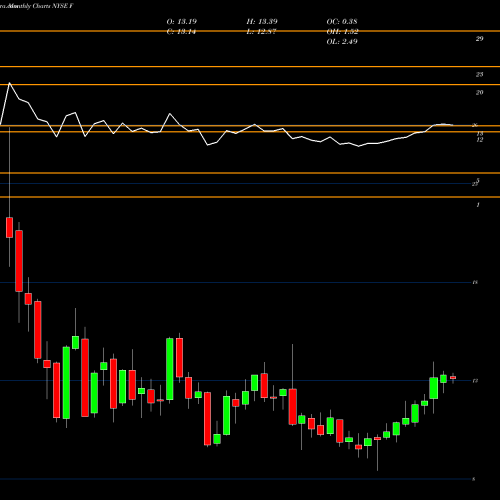Select the high value 'H: 13.39'
Viewport: 500px width, 500px height.
pyautogui.click(x=262, y=21)
